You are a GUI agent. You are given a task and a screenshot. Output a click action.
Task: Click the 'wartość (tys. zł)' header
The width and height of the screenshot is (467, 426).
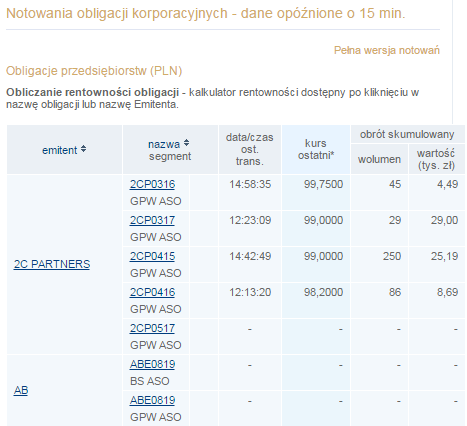(437, 159)
